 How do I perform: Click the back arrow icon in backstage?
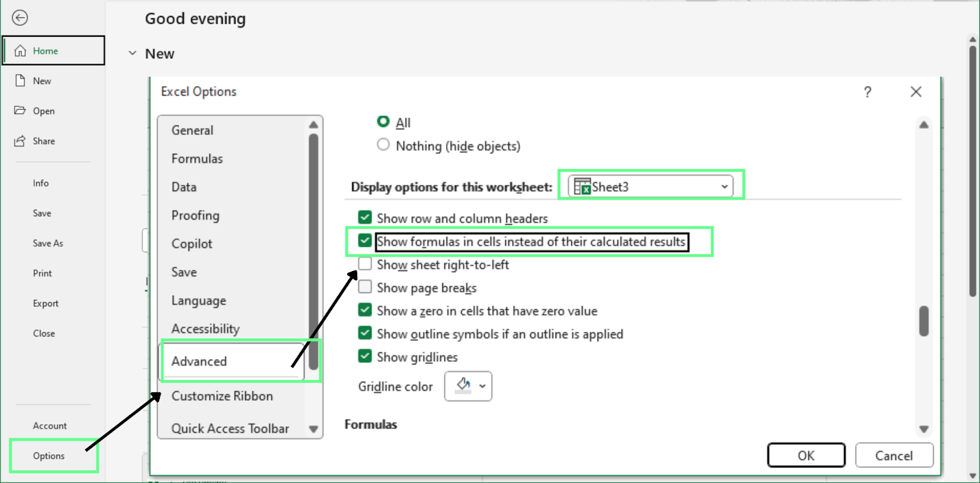(20, 18)
